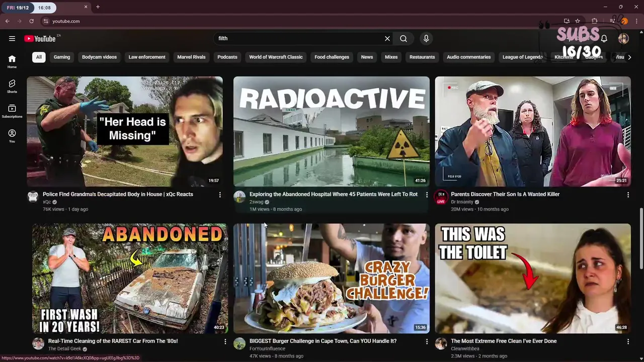The image size is (644, 362).
Task: Open options for the RAREST Car cleaning video
Action: click(x=225, y=341)
